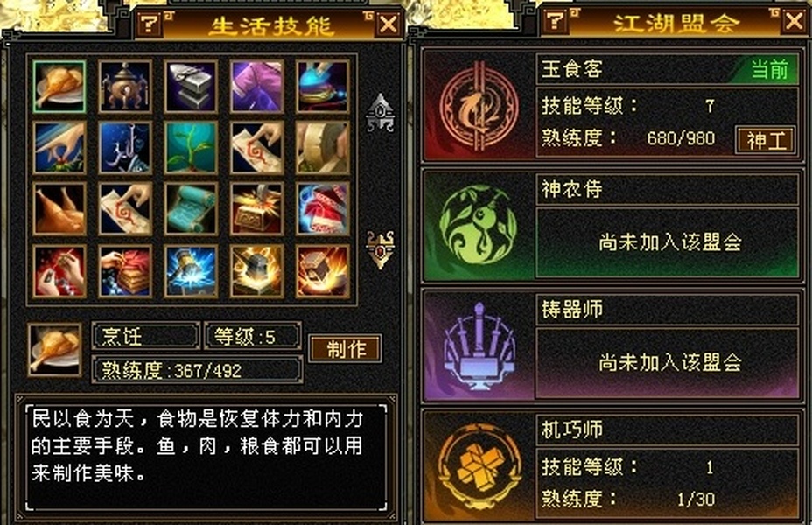Select the iron anvil forging skill icon

coord(191,87)
